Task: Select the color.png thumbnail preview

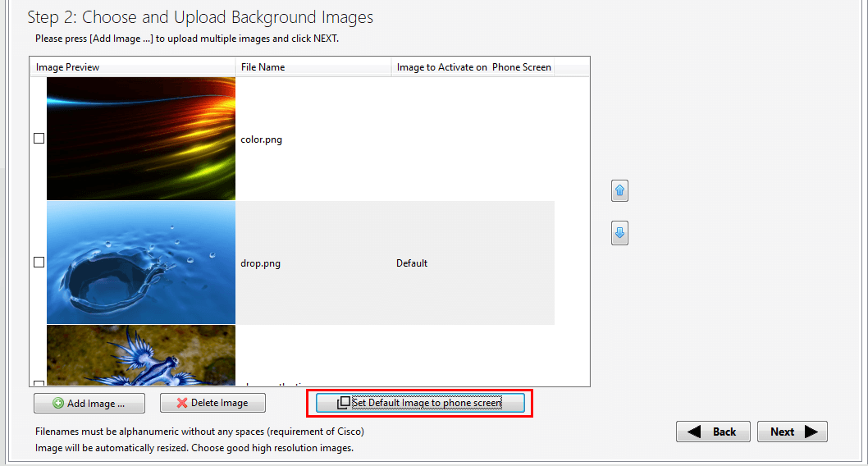Action: tap(141, 139)
